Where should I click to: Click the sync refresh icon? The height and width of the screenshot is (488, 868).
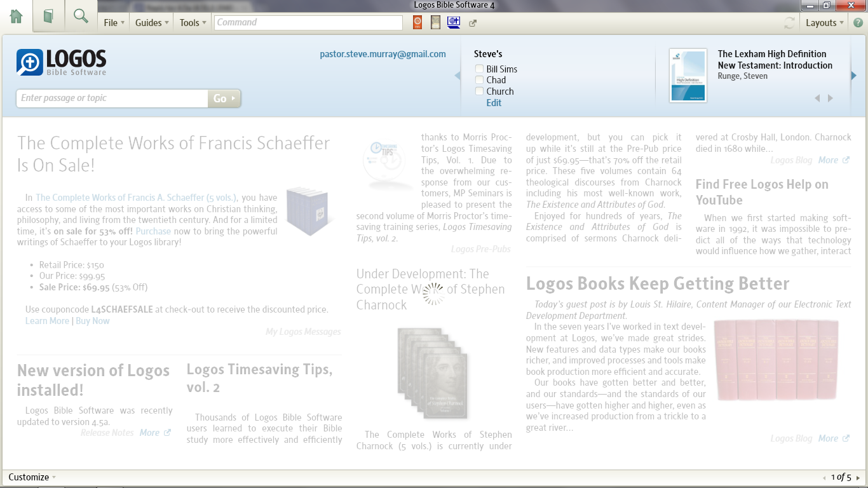(789, 23)
